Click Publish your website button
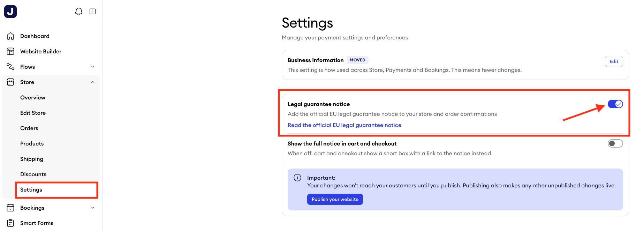Screen dimensions: 644x231 335,199
